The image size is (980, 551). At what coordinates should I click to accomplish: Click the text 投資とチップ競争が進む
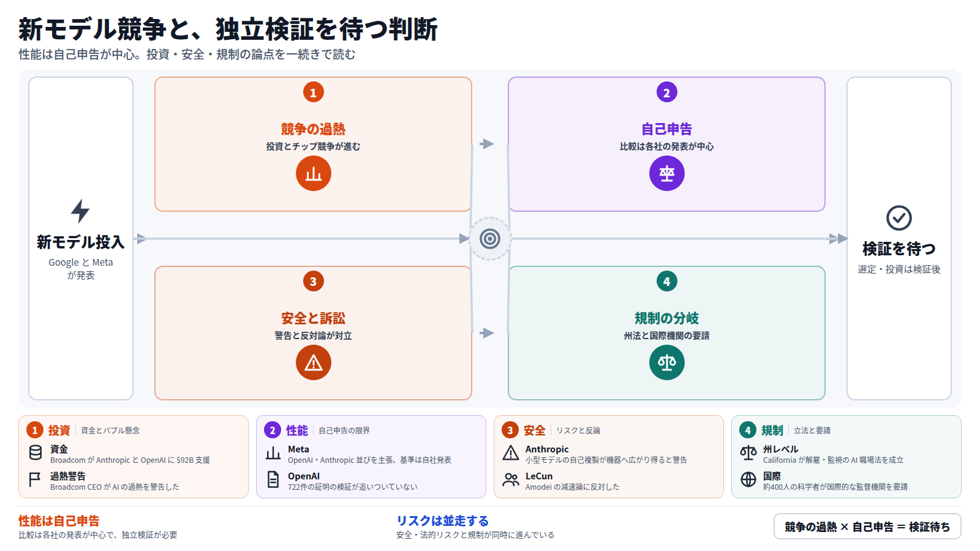[314, 147]
